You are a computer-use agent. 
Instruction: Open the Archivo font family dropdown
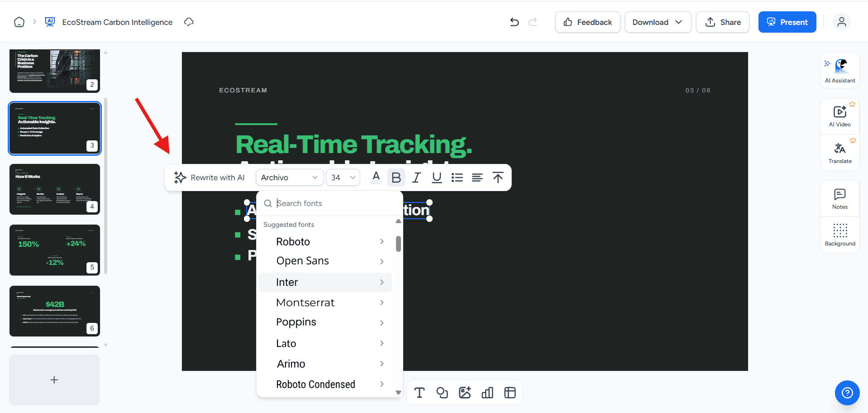290,178
